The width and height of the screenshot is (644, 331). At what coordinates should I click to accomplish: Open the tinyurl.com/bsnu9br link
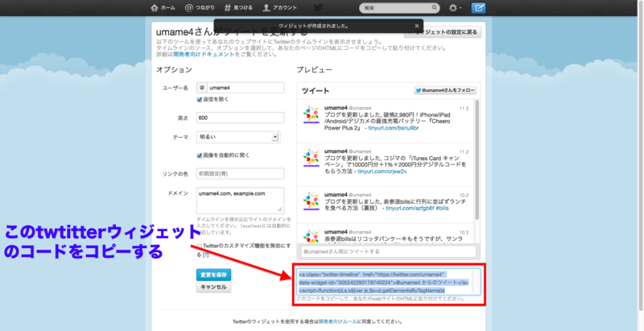pos(394,128)
